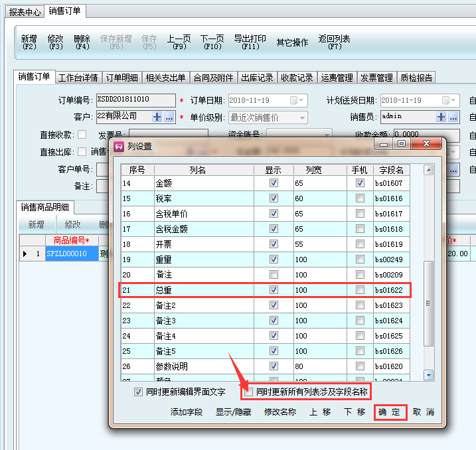The height and width of the screenshot is (450, 476).
Task: Click the plus icon beside 销售员 field
Action: pos(441,117)
